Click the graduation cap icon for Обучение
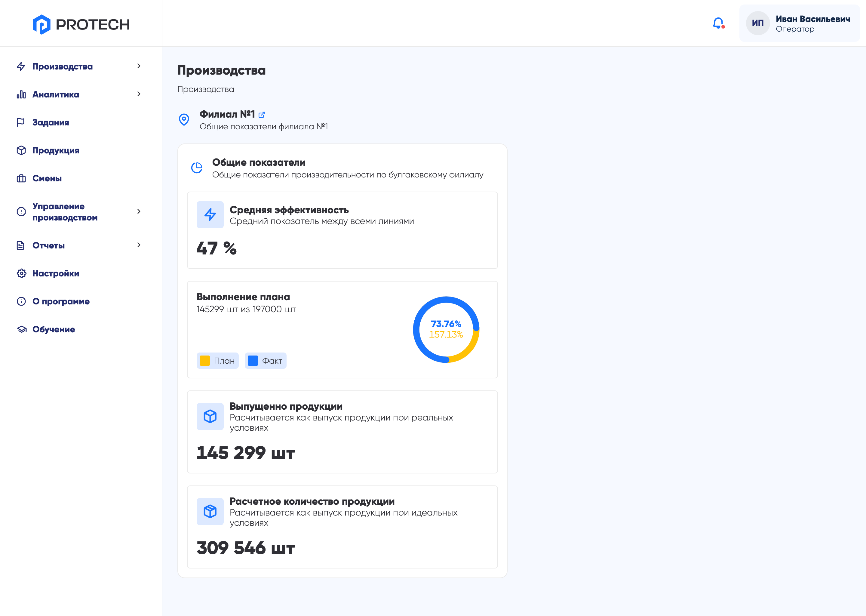866x616 pixels. point(21,329)
